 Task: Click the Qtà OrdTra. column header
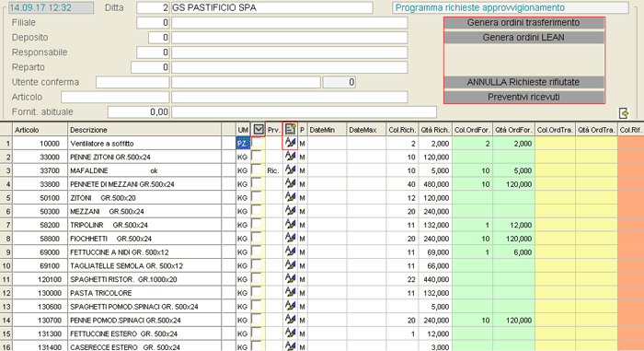(596, 130)
